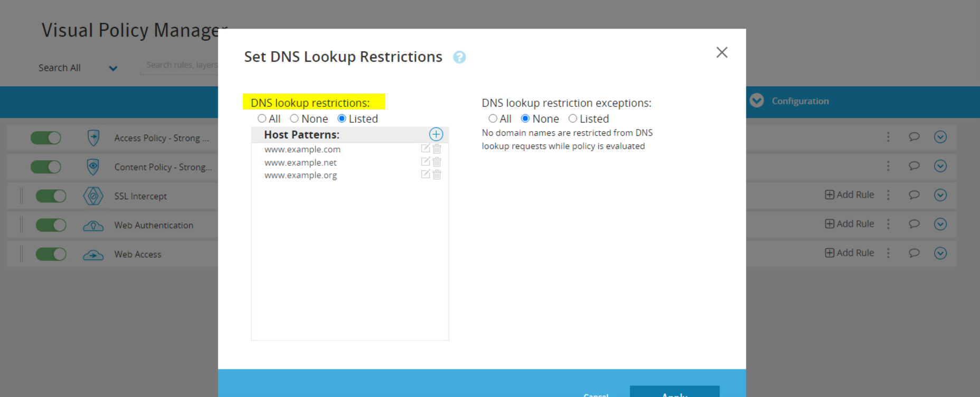Expand the Web Access layer
Viewport: 980px width, 397px height.
(940, 253)
